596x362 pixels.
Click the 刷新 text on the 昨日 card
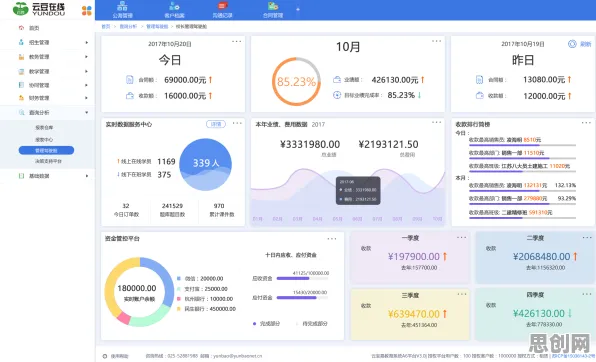[x=585, y=44]
